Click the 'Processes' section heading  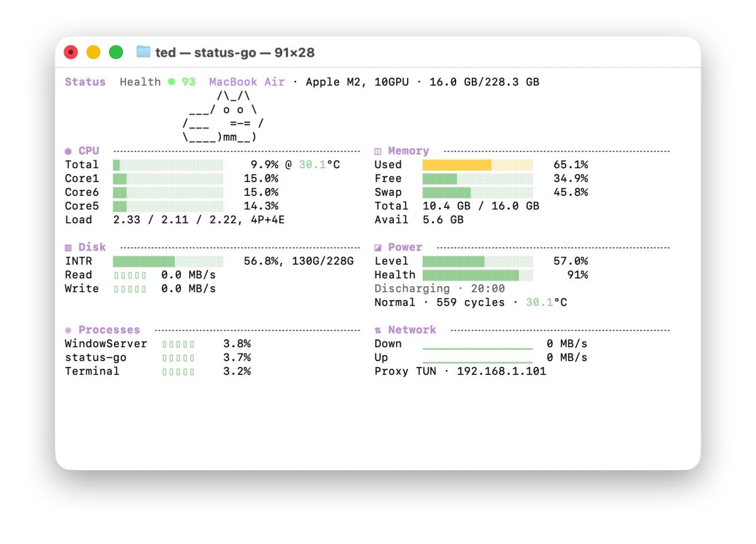pyautogui.click(x=109, y=330)
